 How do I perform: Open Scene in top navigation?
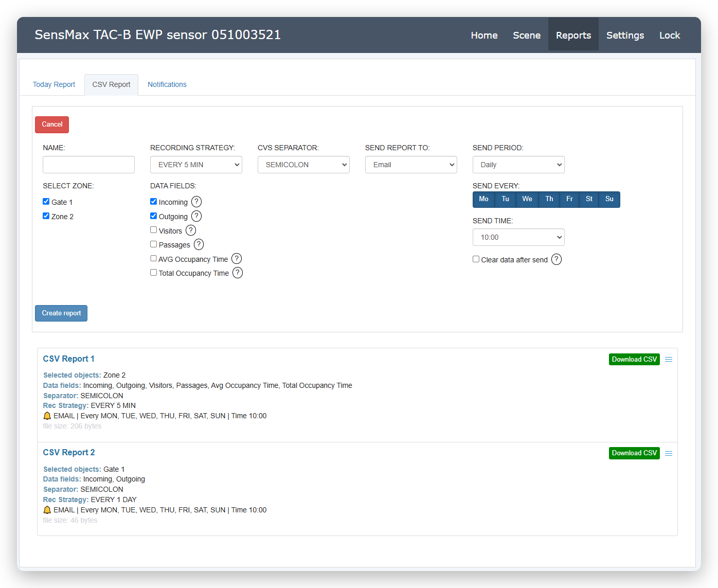(x=527, y=35)
